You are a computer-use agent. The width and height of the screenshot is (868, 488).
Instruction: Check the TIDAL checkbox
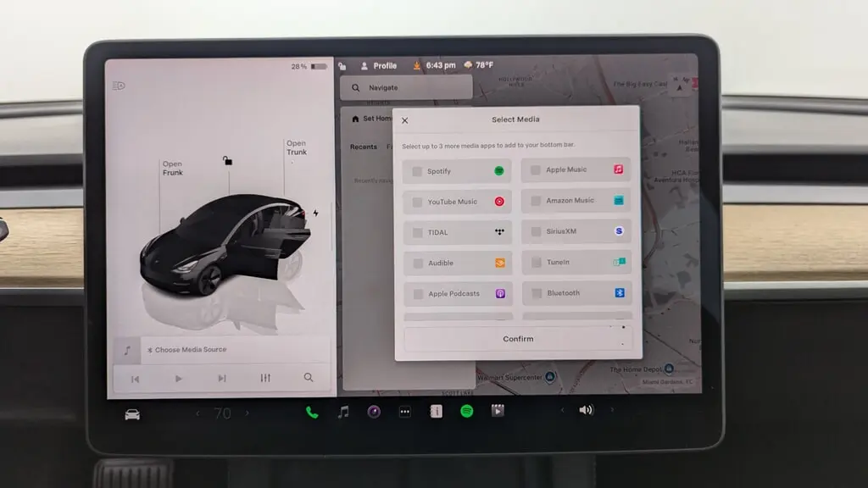418,233
